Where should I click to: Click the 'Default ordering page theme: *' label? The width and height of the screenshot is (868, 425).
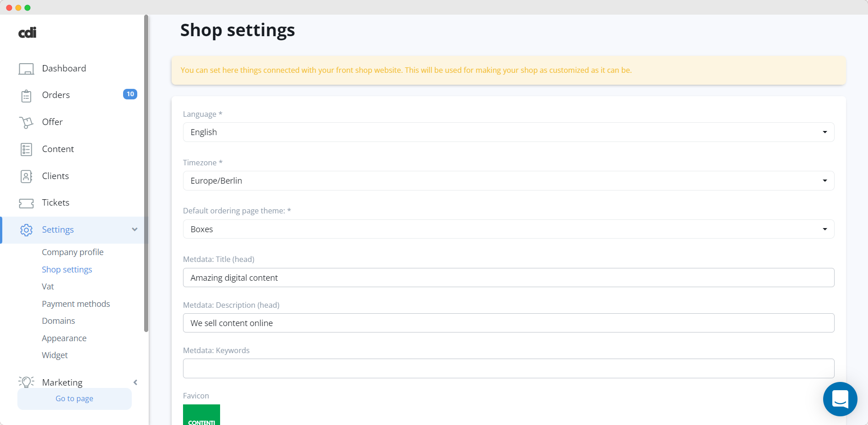click(x=237, y=211)
